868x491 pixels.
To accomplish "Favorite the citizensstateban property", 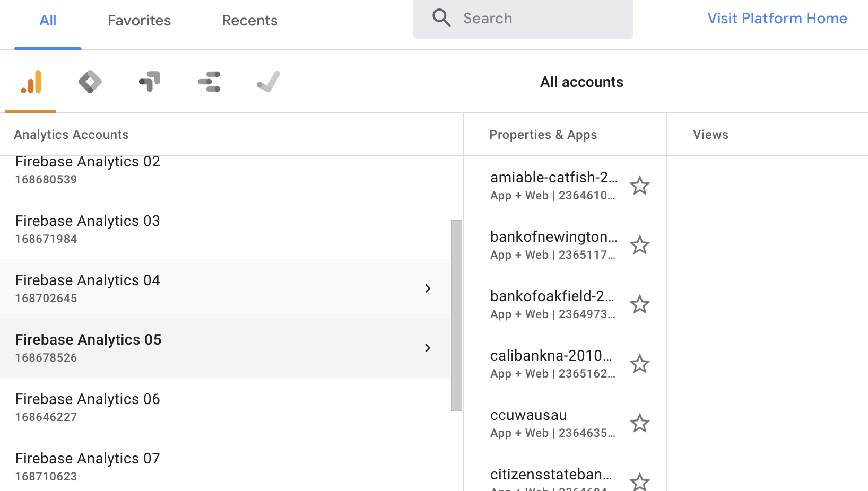I will pyautogui.click(x=640, y=480).
